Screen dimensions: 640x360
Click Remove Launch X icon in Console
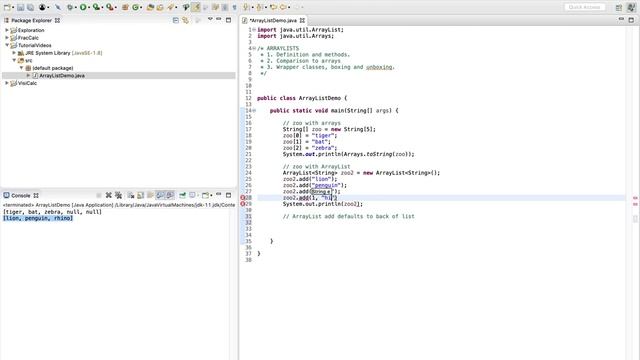109,195
